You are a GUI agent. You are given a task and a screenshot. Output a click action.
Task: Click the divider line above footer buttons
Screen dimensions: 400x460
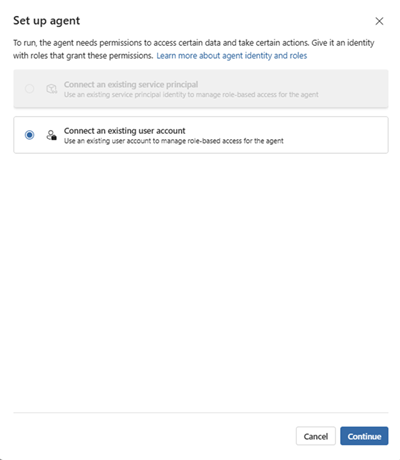201,413
